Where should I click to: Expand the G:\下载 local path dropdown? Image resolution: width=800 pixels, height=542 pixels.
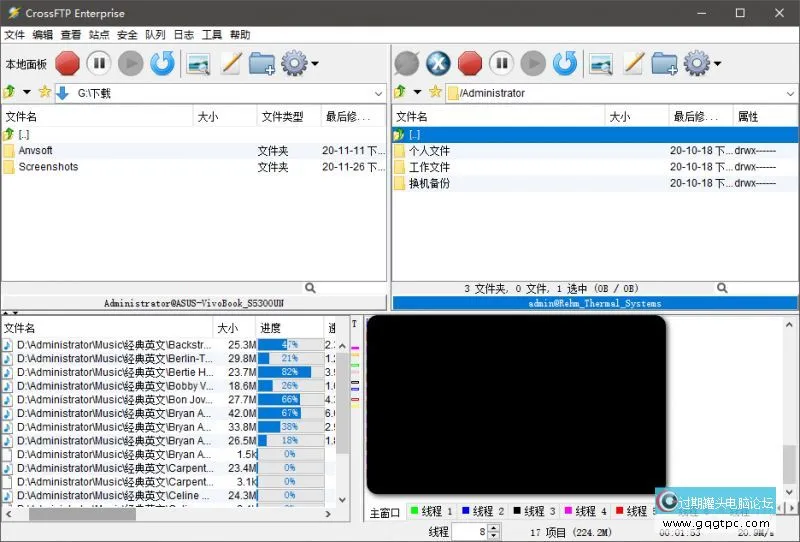coord(378,93)
